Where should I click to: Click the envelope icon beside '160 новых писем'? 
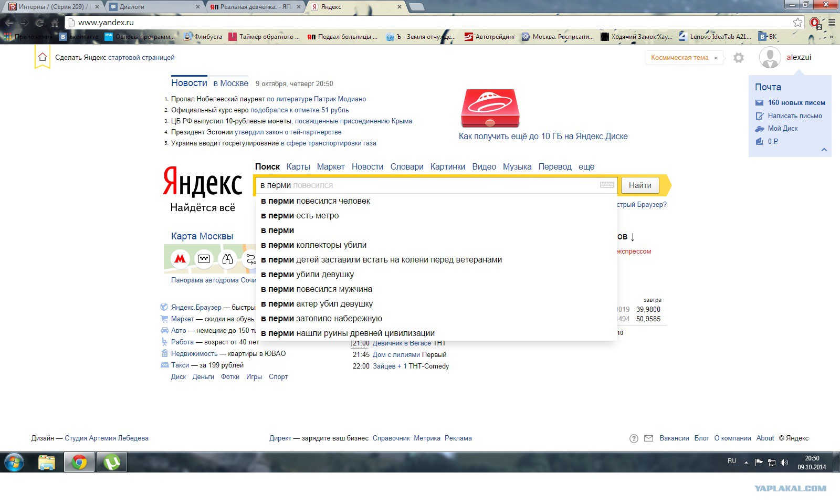pyautogui.click(x=759, y=102)
